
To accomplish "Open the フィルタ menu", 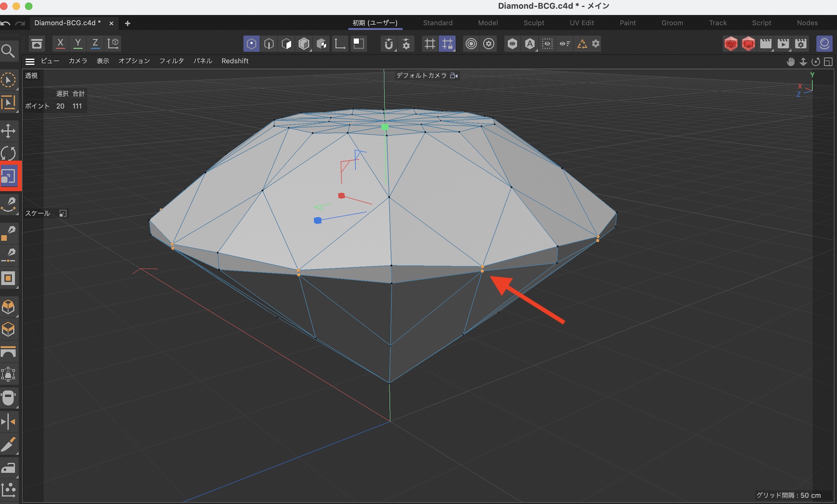I will point(171,61).
